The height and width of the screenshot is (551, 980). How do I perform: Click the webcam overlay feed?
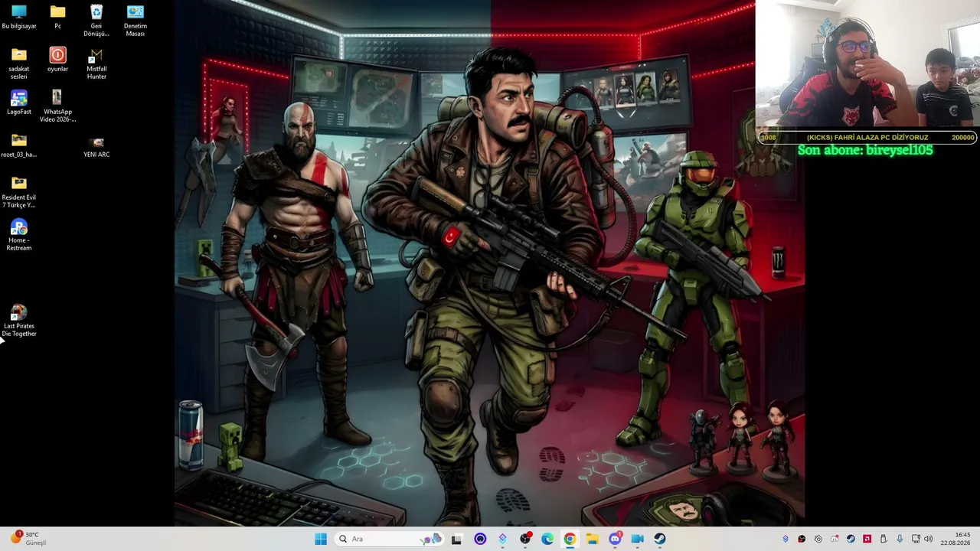(867, 64)
